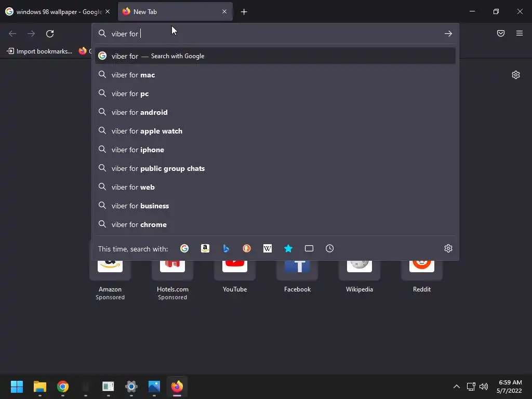Close the New Tab tab
The width and height of the screenshot is (532, 399).
224,11
